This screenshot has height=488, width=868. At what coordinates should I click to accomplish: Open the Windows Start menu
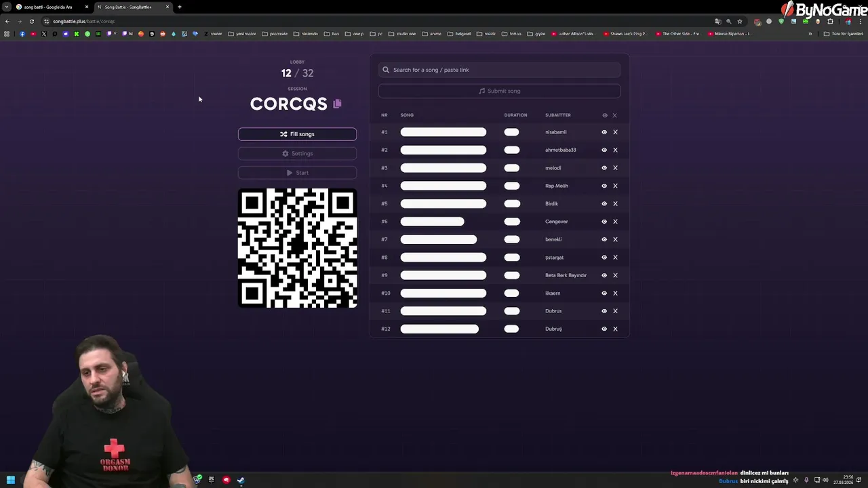(11, 480)
